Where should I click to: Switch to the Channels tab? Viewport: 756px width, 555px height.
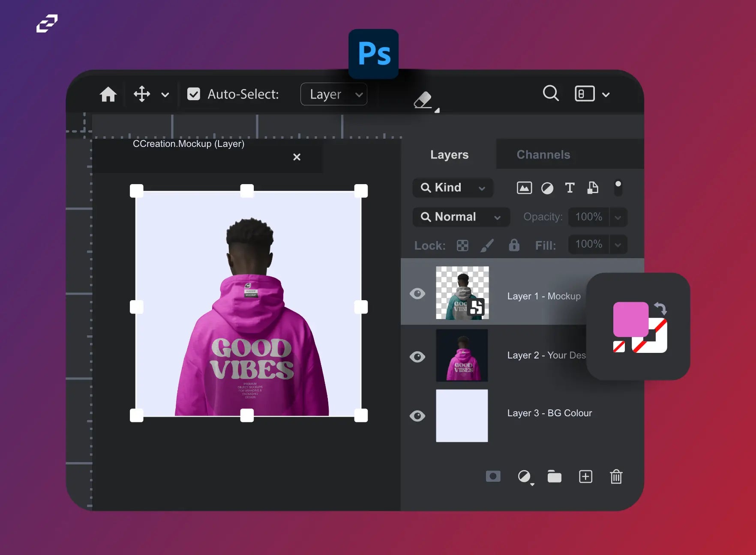543,155
